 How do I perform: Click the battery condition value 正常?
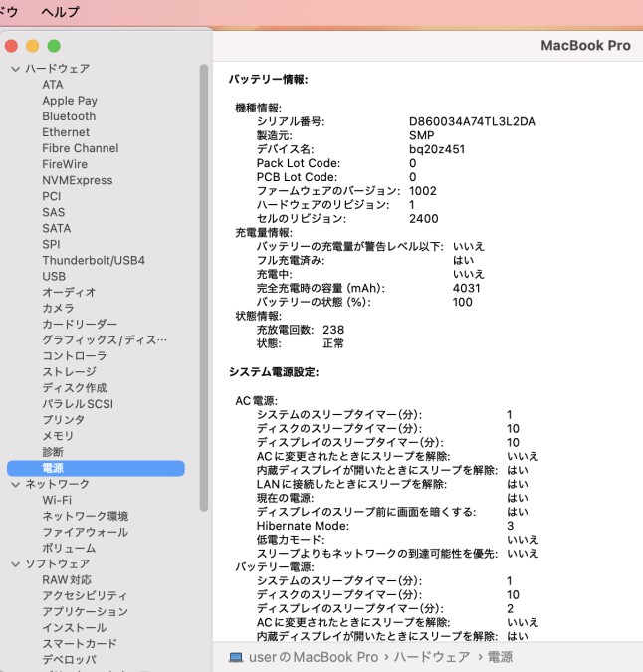pos(333,343)
